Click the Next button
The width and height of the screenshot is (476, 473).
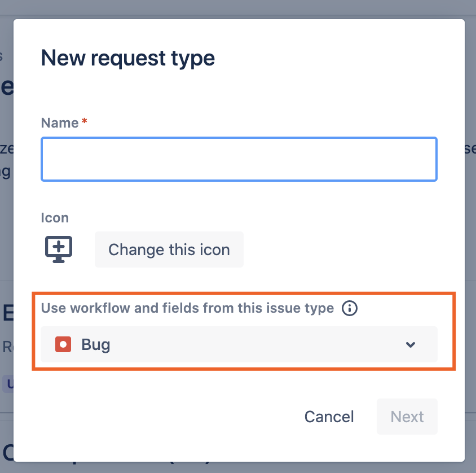tap(407, 417)
